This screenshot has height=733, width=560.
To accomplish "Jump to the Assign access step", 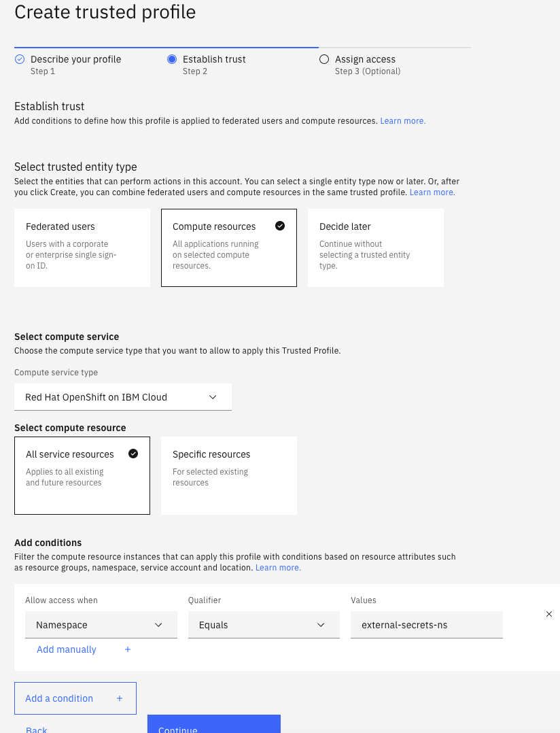I will click(365, 59).
